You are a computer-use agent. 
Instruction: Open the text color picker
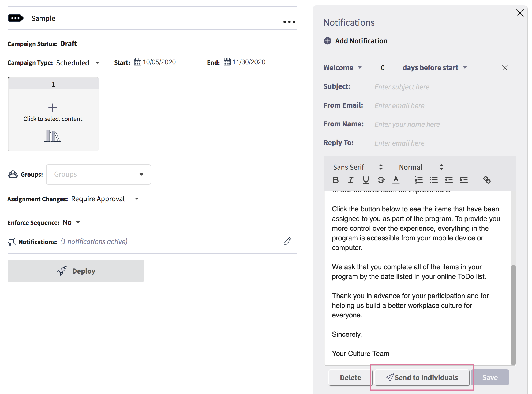396,180
